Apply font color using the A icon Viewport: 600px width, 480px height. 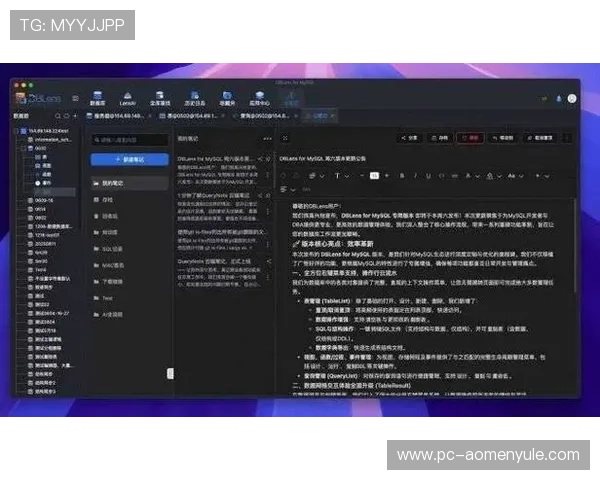[x=468, y=176]
